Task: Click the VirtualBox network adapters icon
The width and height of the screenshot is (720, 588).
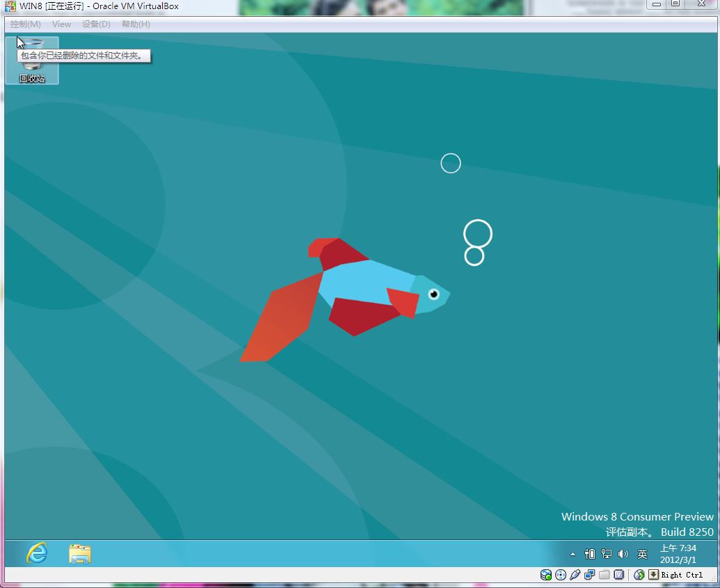Action: click(x=589, y=575)
